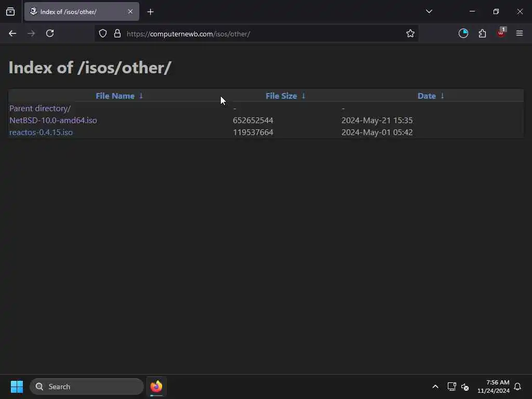Open the Parent directory/ link
The height and width of the screenshot is (399, 532).
pos(40,109)
